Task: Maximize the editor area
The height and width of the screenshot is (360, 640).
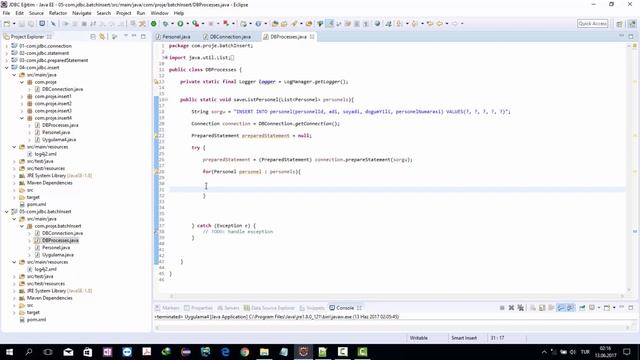Action: click(x=631, y=36)
